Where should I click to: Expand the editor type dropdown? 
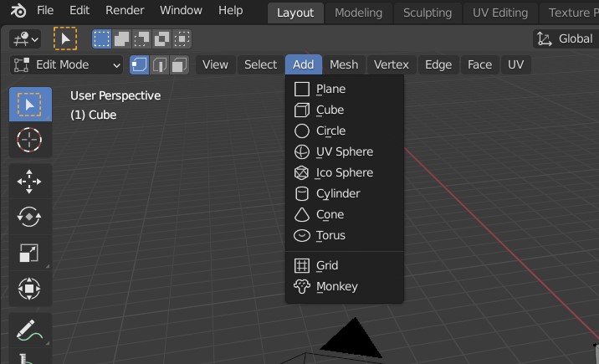point(24,38)
